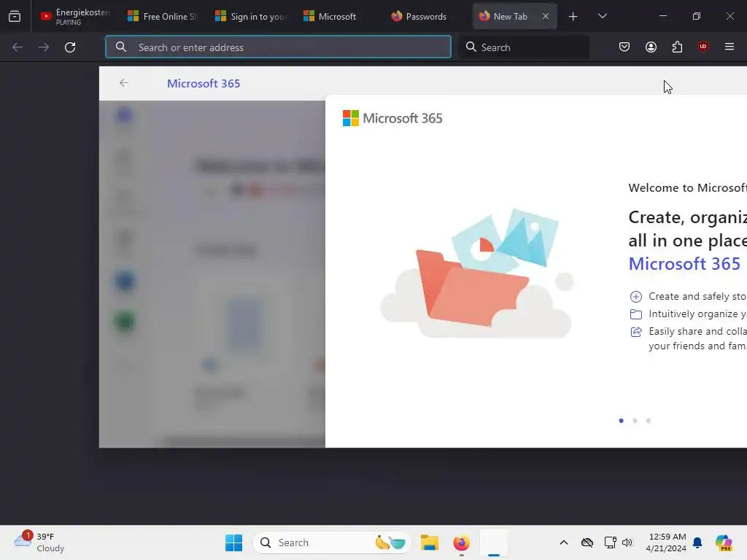Switch to the Passwords tab
This screenshot has width=747, height=560.
[425, 16]
